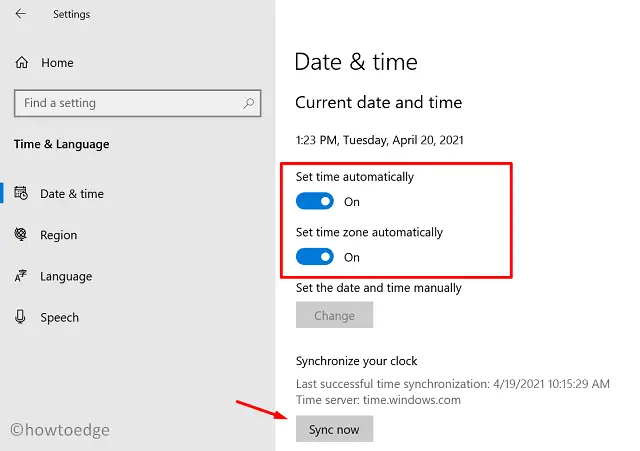The width and height of the screenshot is (640, 451).
Task: Click the current date and time readout
Action: (x=379, y=140)
